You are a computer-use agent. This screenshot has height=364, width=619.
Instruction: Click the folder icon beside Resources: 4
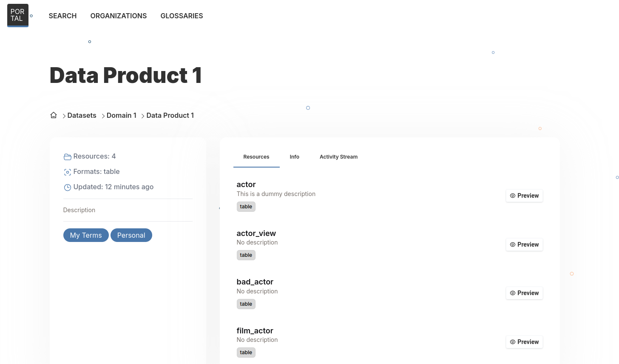(x=68, y=156)
